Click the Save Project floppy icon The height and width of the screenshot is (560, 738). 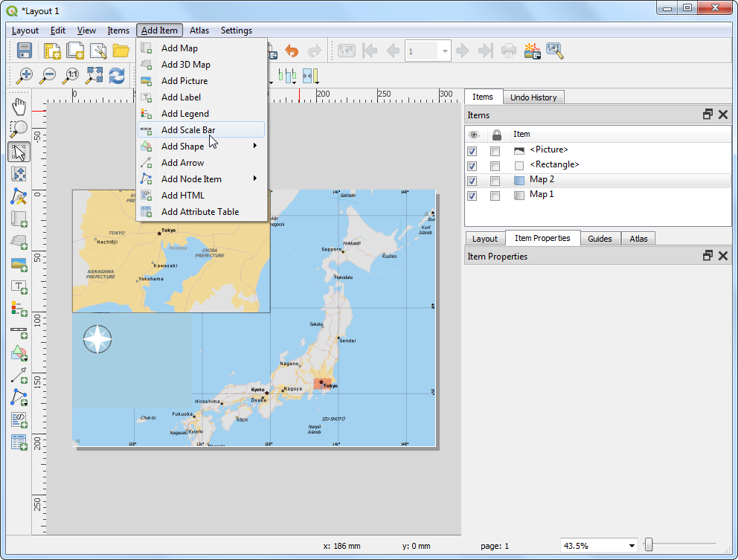(x=25, y=51)
